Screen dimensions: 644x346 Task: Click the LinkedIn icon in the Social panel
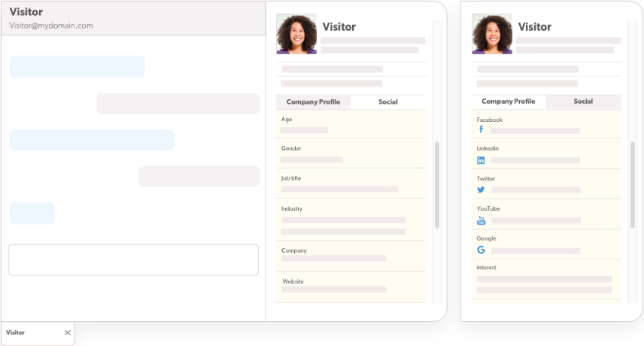[481, 160]
